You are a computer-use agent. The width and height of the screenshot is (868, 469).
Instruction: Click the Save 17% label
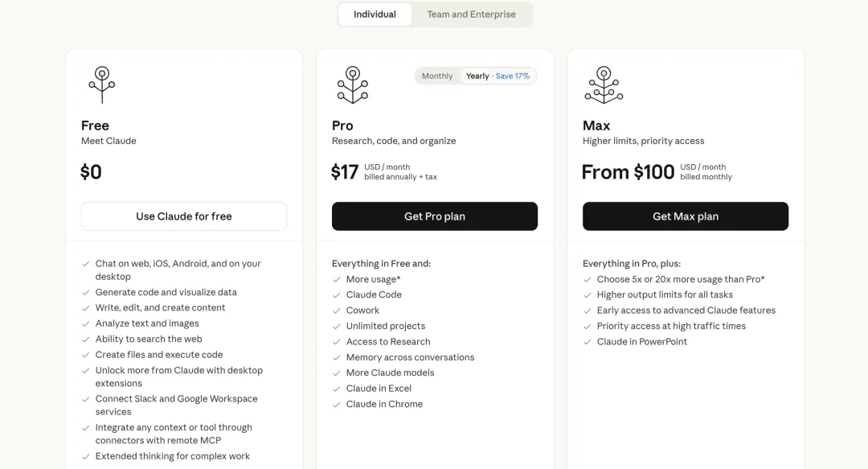[513, 76]
